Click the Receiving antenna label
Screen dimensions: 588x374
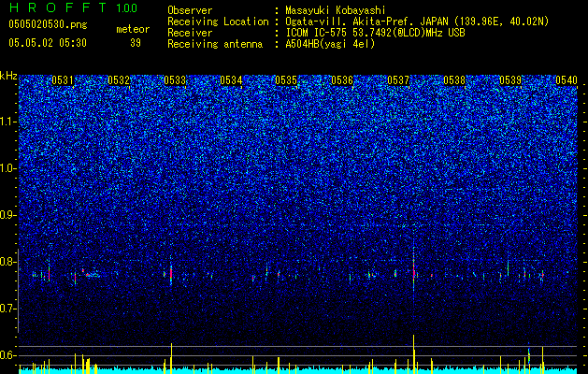pyautogui.click(x=215, y=44)
